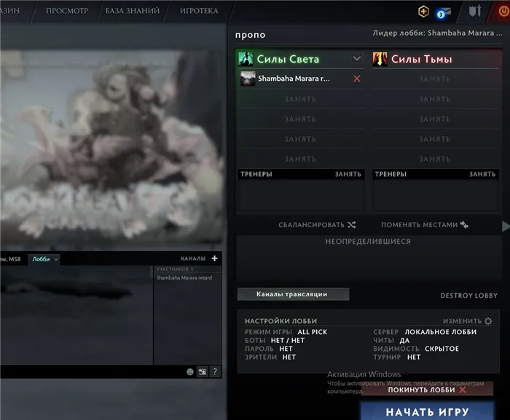Open the Игротека tab
Viewport: 510px width, 420px height.
pyautogui.click(x=199, y=11)
